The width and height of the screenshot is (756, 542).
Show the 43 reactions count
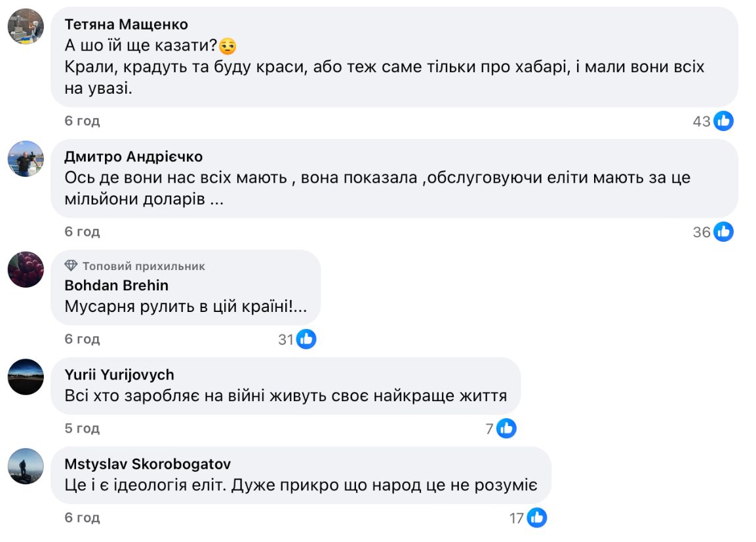(702, 121)
